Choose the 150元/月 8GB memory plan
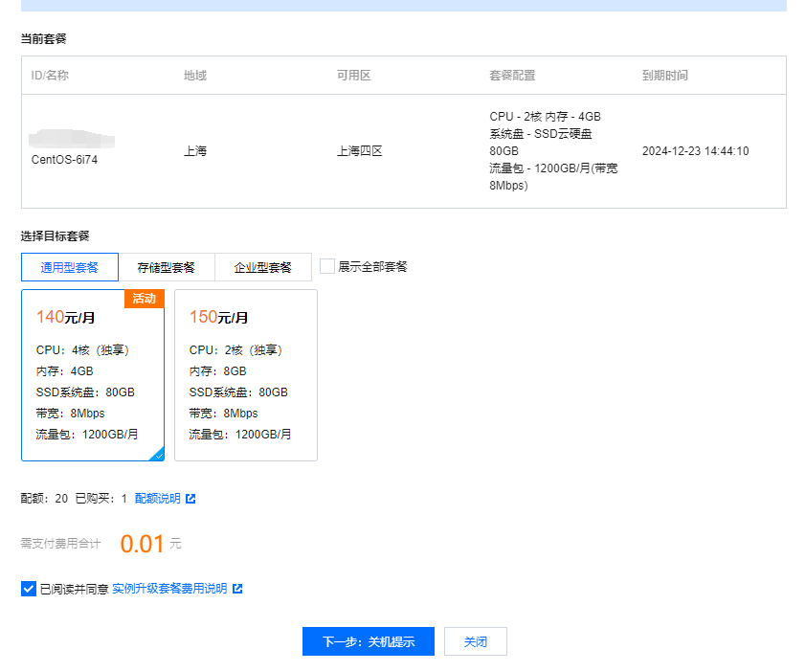This screenshot has width=806, height=672. coord(246,375)
